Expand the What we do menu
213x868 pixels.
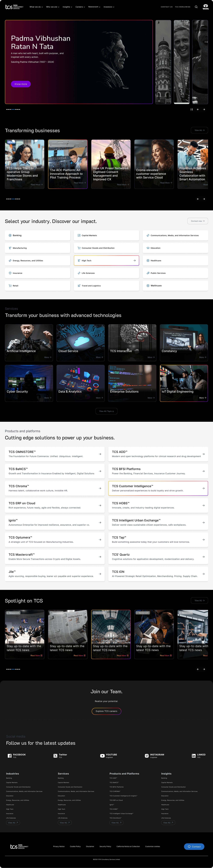pos(36,7)
